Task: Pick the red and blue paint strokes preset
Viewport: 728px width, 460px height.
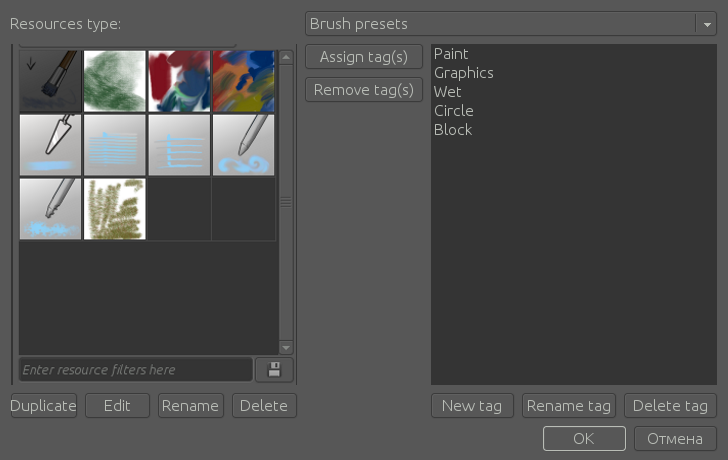Action: click(179, 81)
